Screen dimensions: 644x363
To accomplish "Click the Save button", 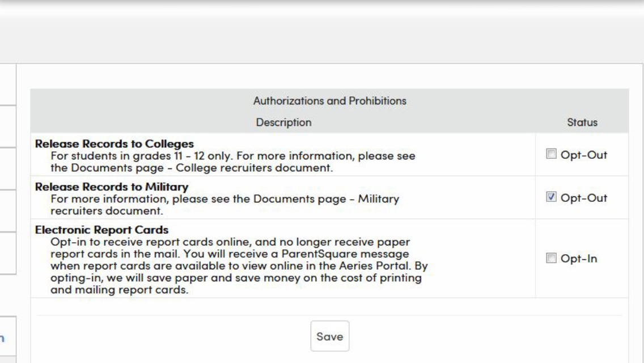I will 329,336.
